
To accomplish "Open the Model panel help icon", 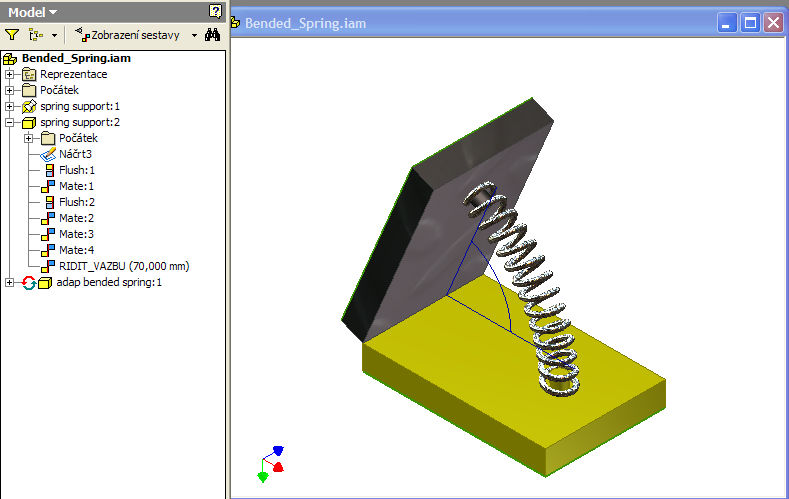I will click(x=215, y=11).
